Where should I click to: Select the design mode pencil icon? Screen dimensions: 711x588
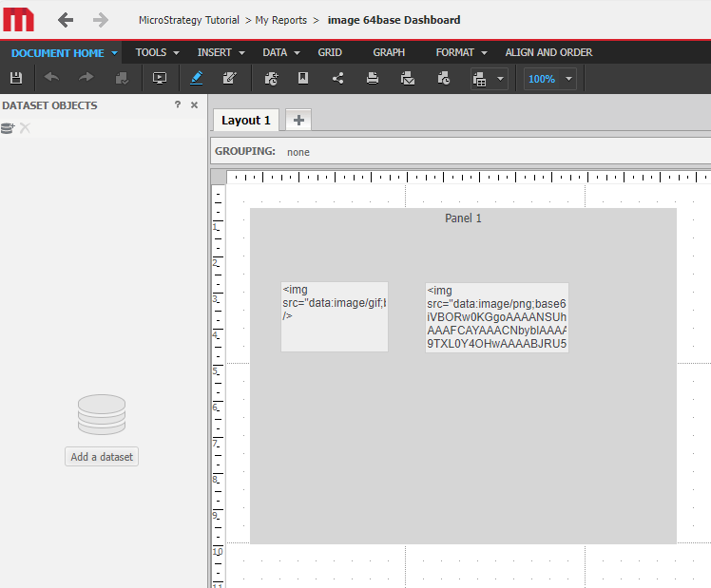pyautogui.click(x=197, y=79)
